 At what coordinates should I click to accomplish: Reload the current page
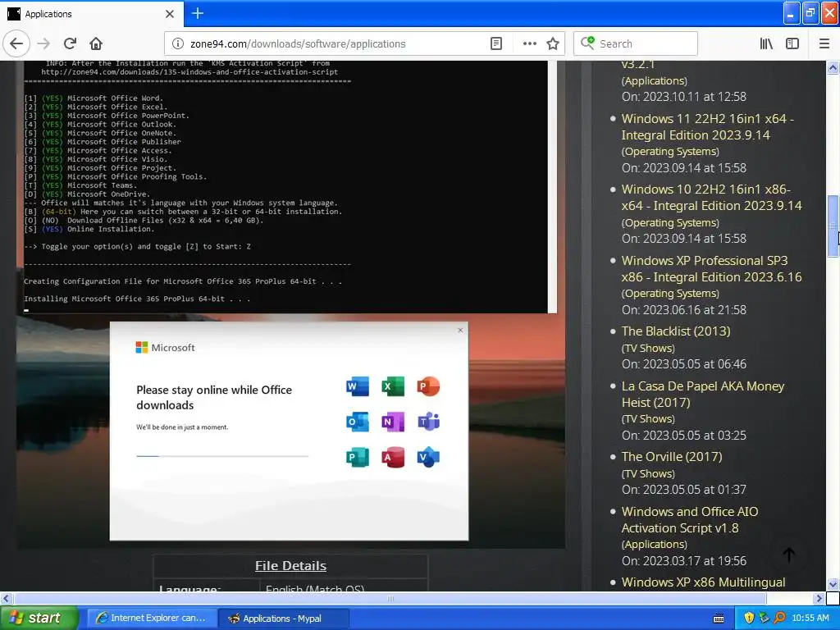pyautogui.click(x=70, y=43)
